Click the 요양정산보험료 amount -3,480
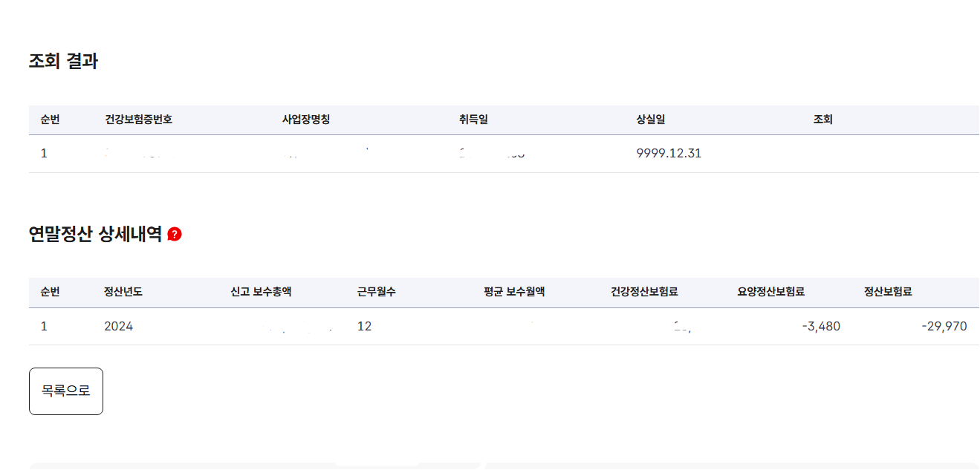 click(x=820, y=325)
